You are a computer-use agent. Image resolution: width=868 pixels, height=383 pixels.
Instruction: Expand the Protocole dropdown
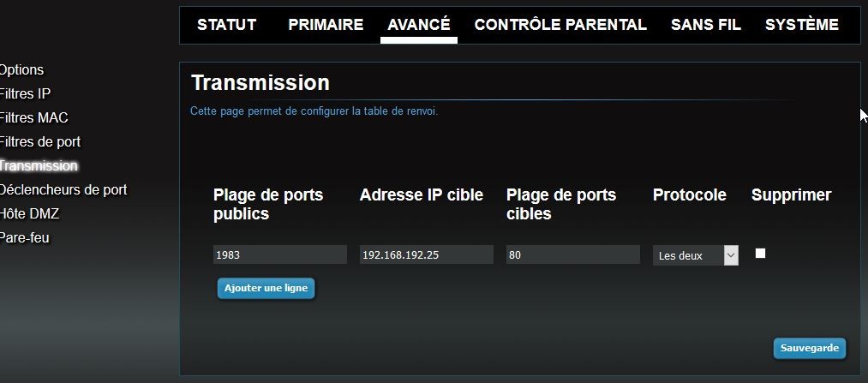click(695, 255)
